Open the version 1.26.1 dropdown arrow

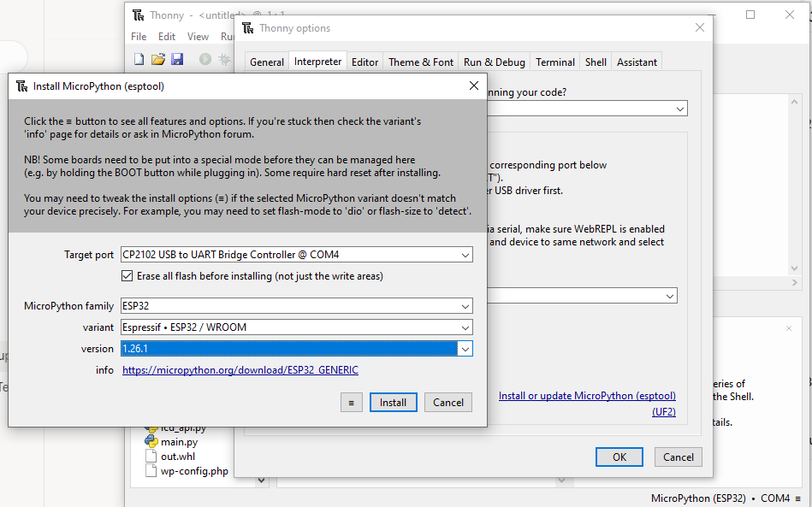click(465, 349)
